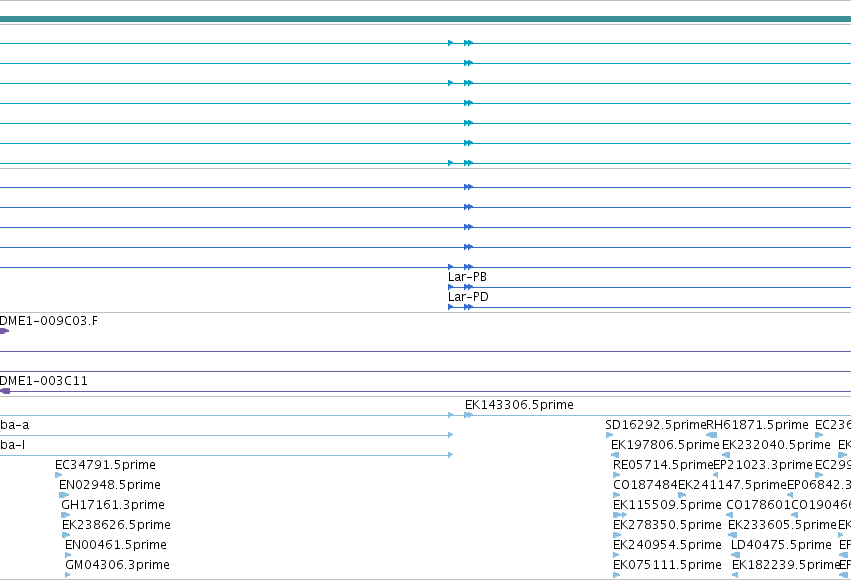
Task: Select the EN02948.5prime EST label
Action: click(110, 485)
